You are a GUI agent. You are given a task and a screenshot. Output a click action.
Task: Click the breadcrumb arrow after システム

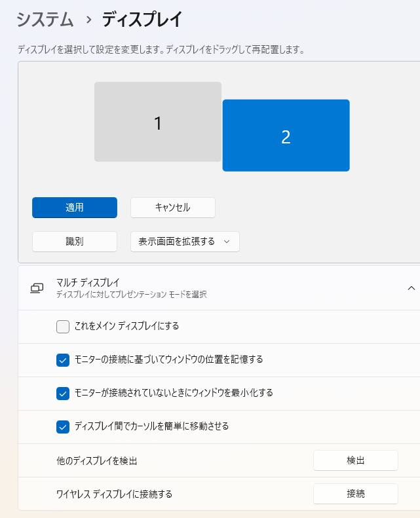point(88,20)
